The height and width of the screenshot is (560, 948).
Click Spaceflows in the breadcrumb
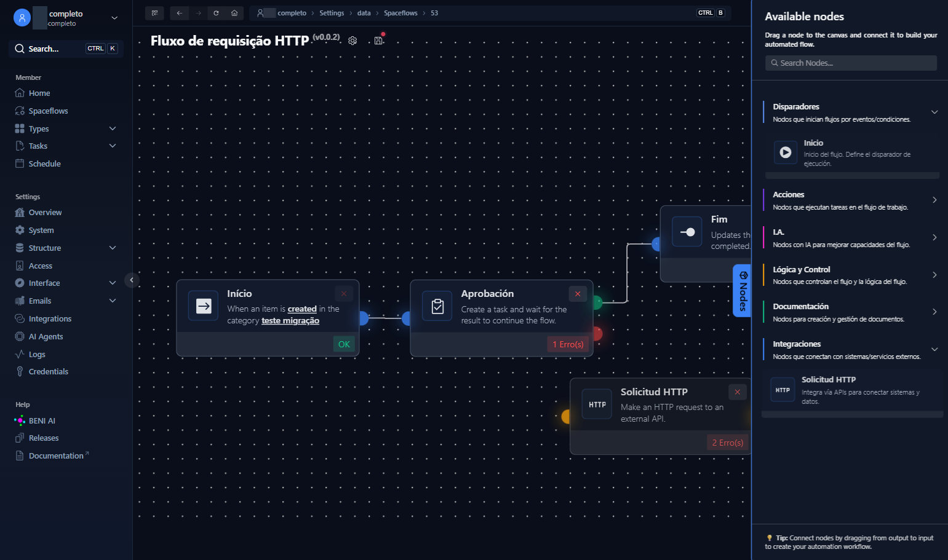(x=400, y=13)
